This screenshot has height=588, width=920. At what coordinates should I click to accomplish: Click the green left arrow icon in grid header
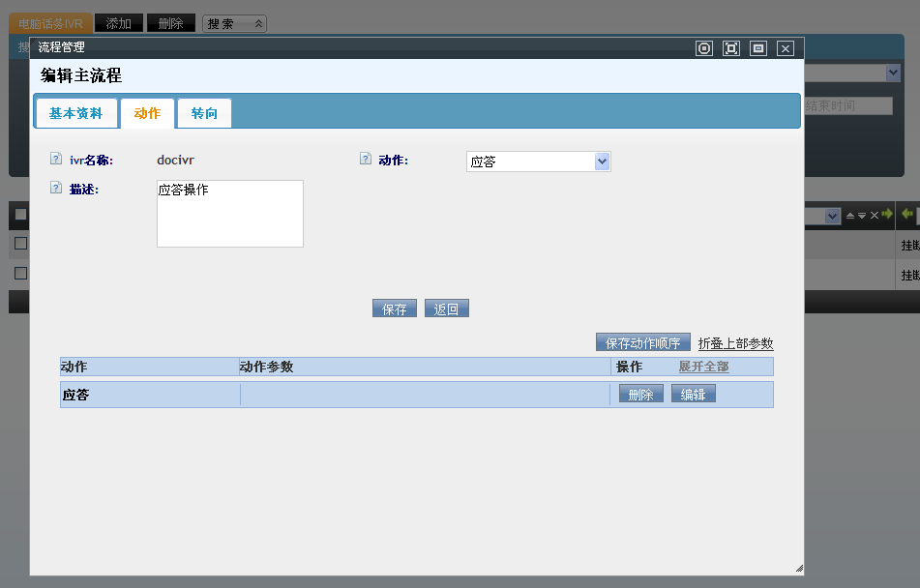click(x=906, y=215)
